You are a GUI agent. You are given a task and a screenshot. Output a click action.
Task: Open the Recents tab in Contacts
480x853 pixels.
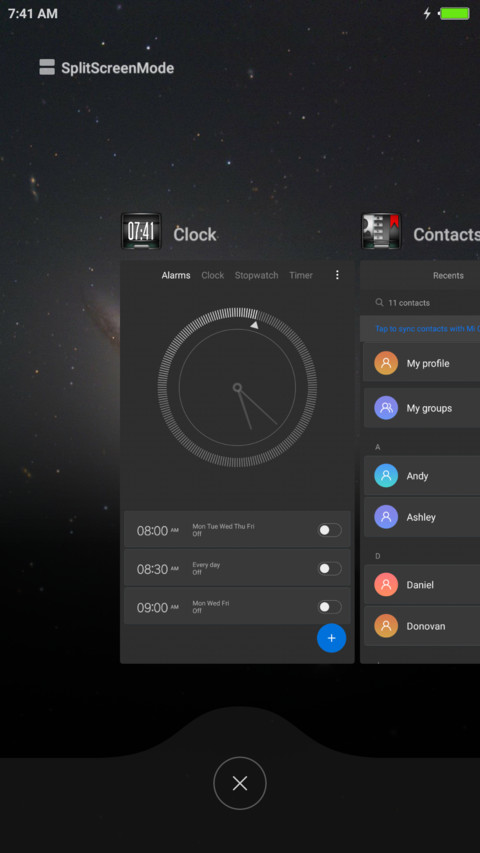coord(448,275)
